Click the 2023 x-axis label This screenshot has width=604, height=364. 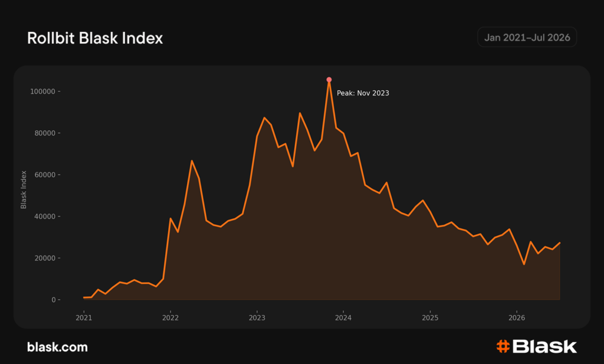click(257, 318)
